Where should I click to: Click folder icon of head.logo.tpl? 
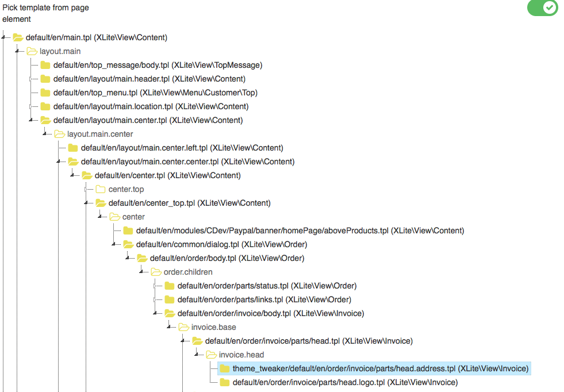point(225,382)
